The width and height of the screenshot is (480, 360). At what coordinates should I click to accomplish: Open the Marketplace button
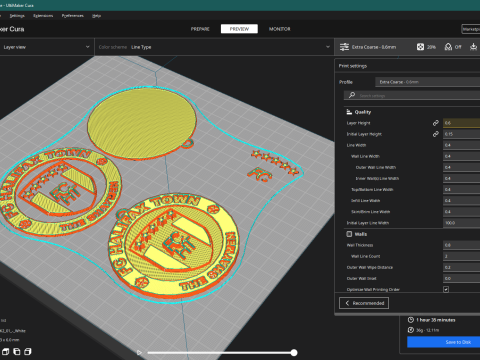(x=471, y=29)
